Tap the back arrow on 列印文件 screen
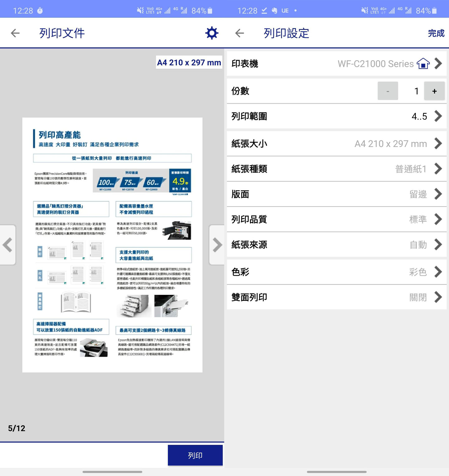This screenshot has width=449, height=476. click(x=15, y=32)
